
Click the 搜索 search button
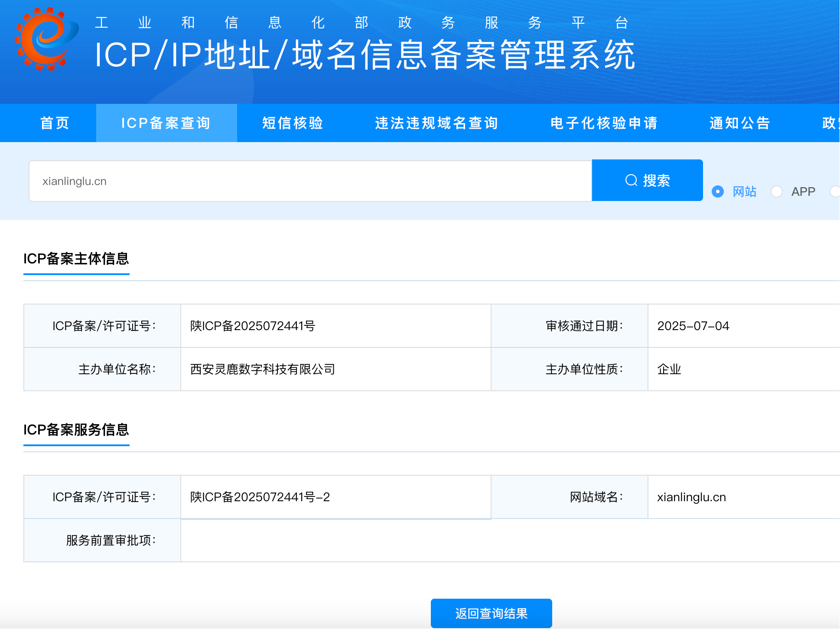pyautogui.click(x=647, y=180)
